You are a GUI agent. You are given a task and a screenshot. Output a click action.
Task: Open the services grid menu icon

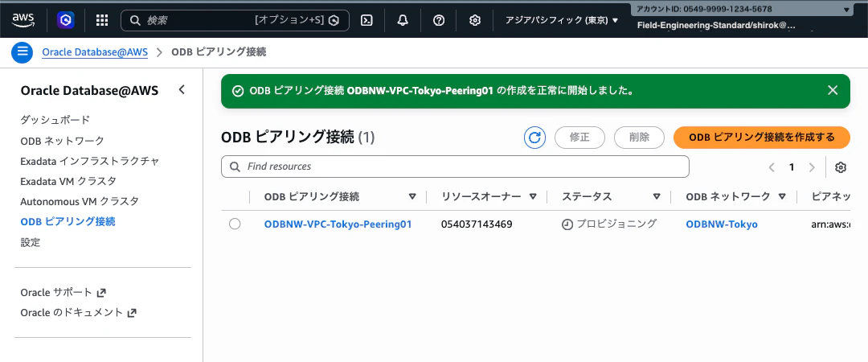[102, 20]
